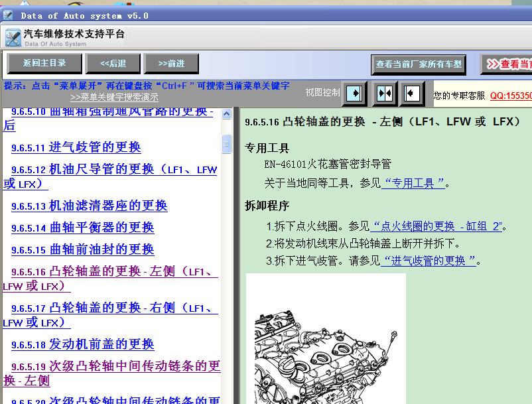The width and height of the screenshot is (532, 404).
Task: Click the right-arrow view control icon
Action: point(354,94)
